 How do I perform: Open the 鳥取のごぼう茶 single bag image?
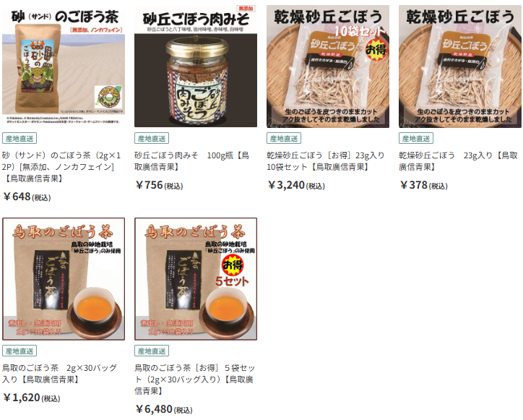click(64, 279)
